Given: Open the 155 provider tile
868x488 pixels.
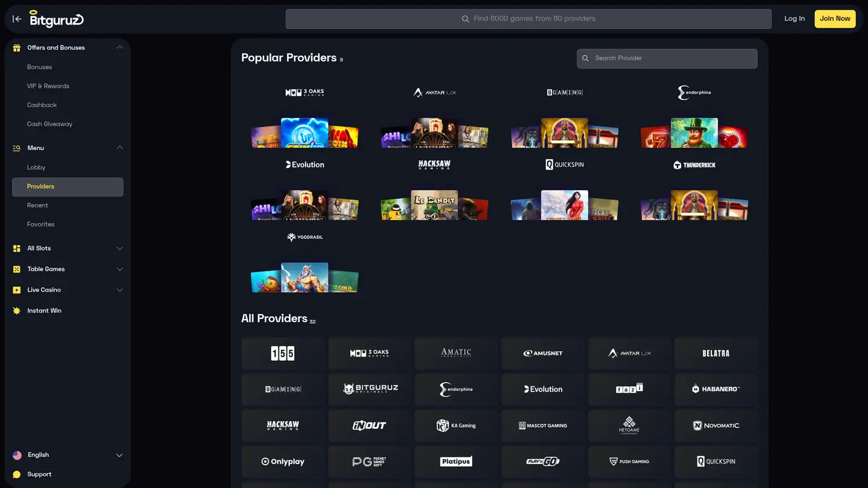Looking at the screenshot, I should [283, 353].
